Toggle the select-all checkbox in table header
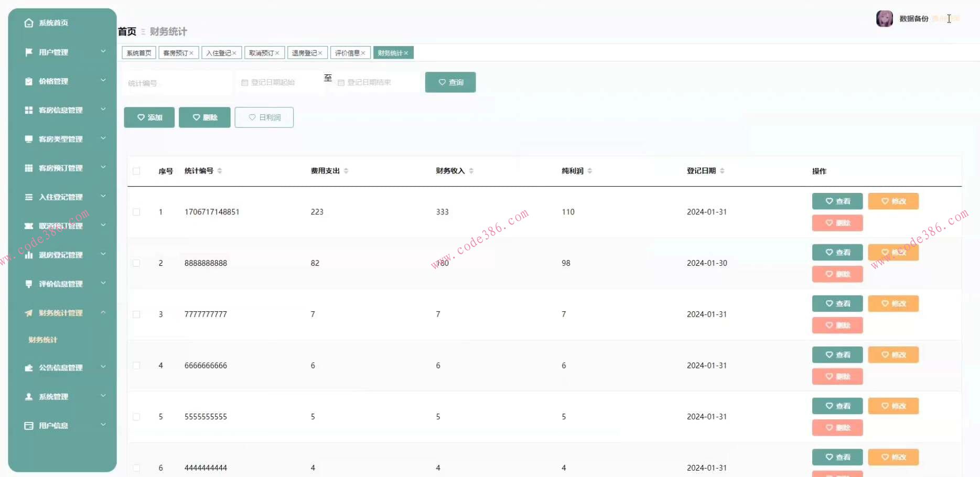The height and width of the screenshot is (477, 980). [x=136, y=171]
